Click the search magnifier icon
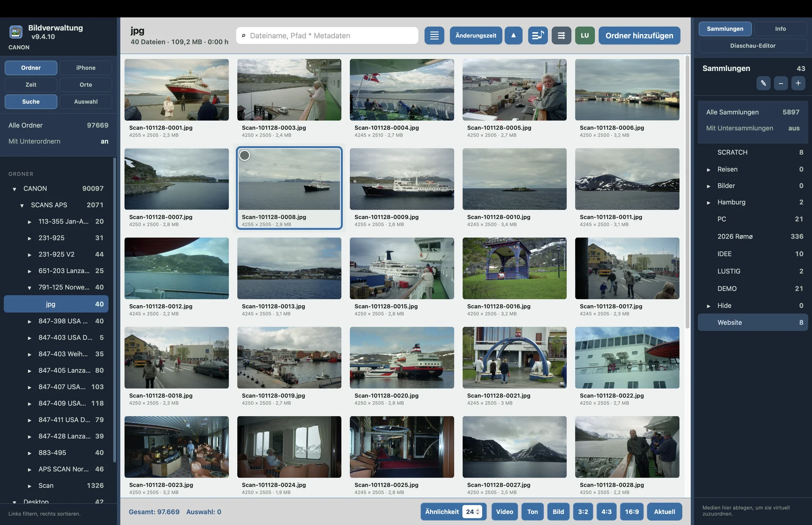812x525 pixels. tap(243, 36)
